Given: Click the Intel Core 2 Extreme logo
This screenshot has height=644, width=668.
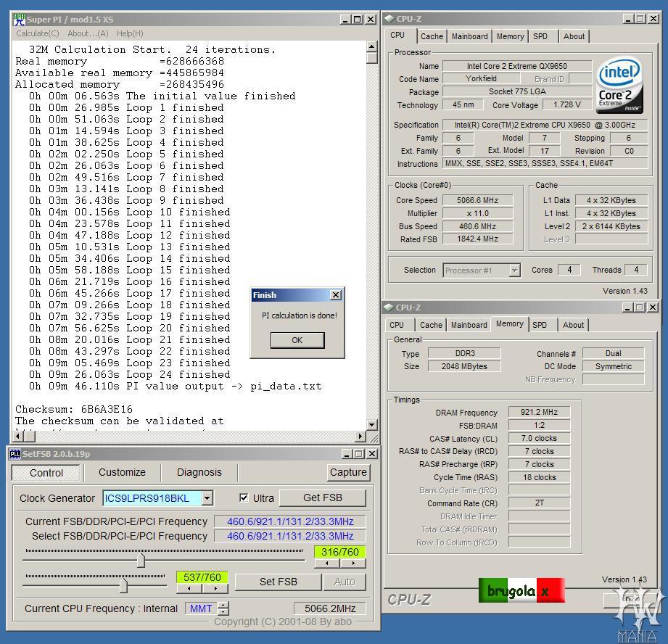Looking at the screenshot, I should 619,86.
